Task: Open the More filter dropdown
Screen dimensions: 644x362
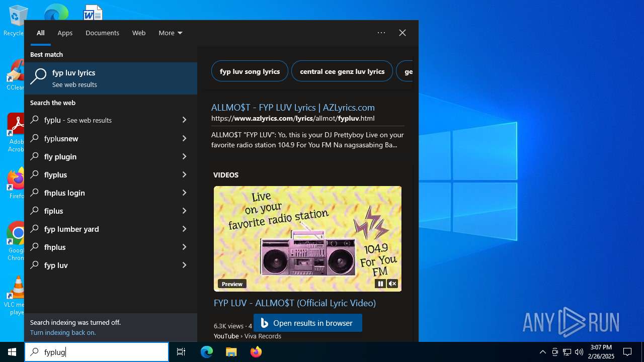Action: pyautogui.click(x=171, y=33)
